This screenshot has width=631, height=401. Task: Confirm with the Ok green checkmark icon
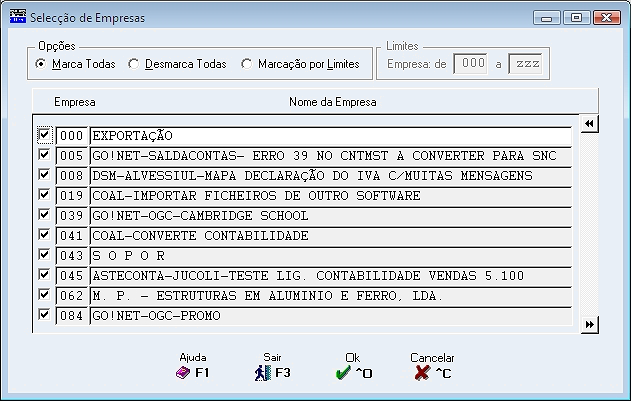point(343,373)
